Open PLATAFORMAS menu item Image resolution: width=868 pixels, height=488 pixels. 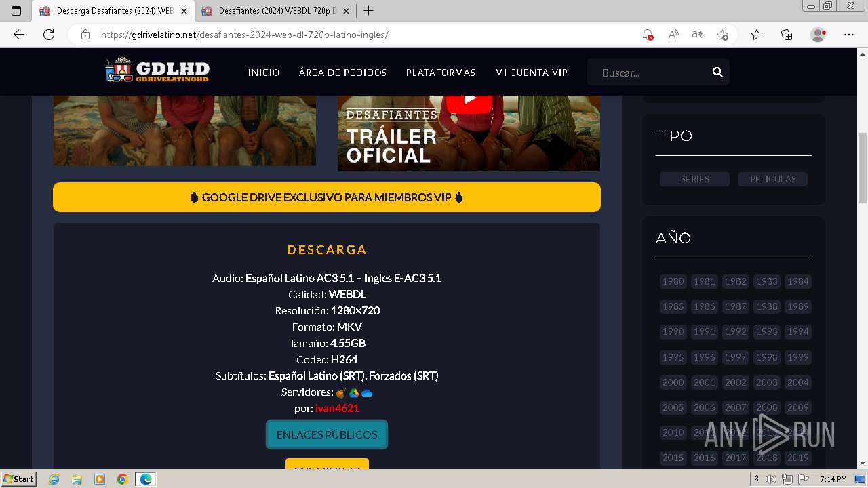tap(441, 73)
